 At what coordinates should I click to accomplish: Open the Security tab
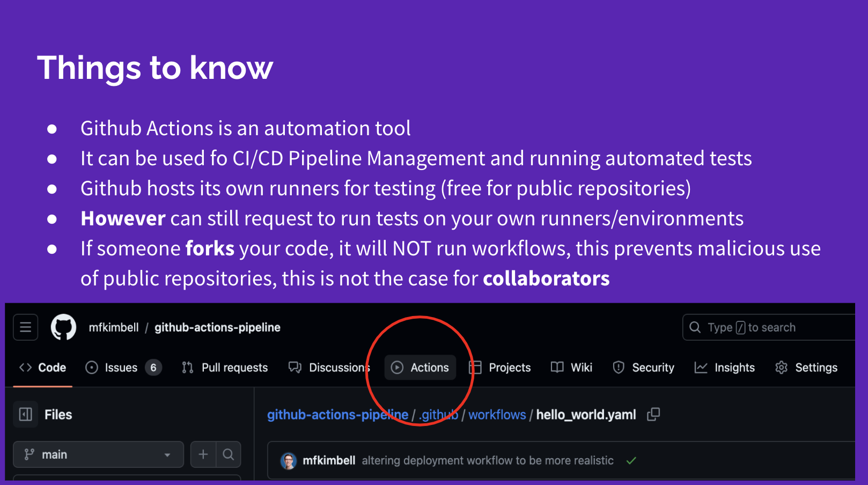643,368
